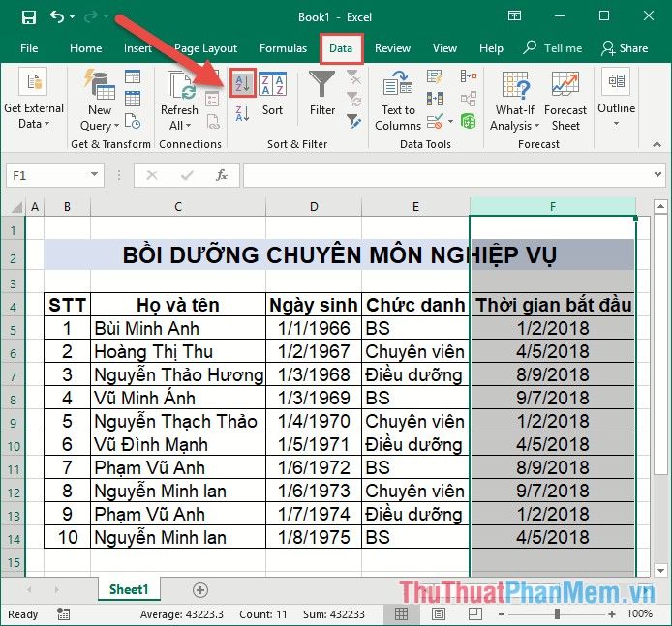Click the From Table icon
This screenshot has height=626, width=672.
133,99
